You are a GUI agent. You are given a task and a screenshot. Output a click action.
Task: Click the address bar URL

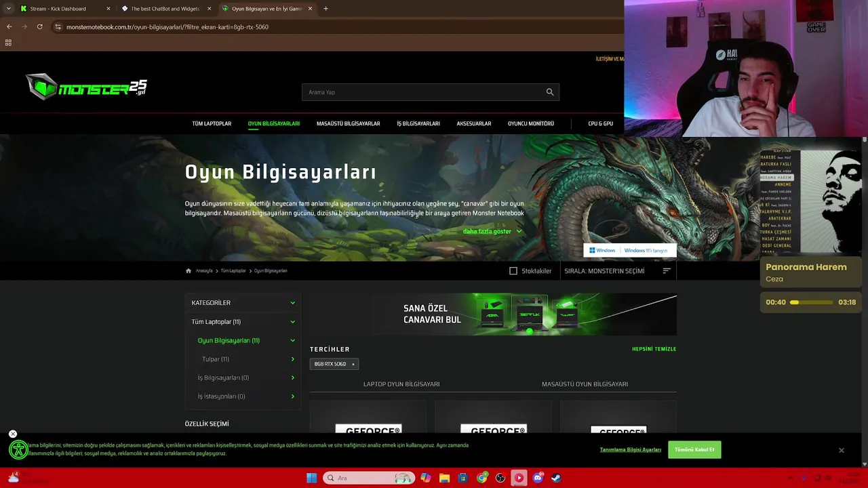[167, 27]
